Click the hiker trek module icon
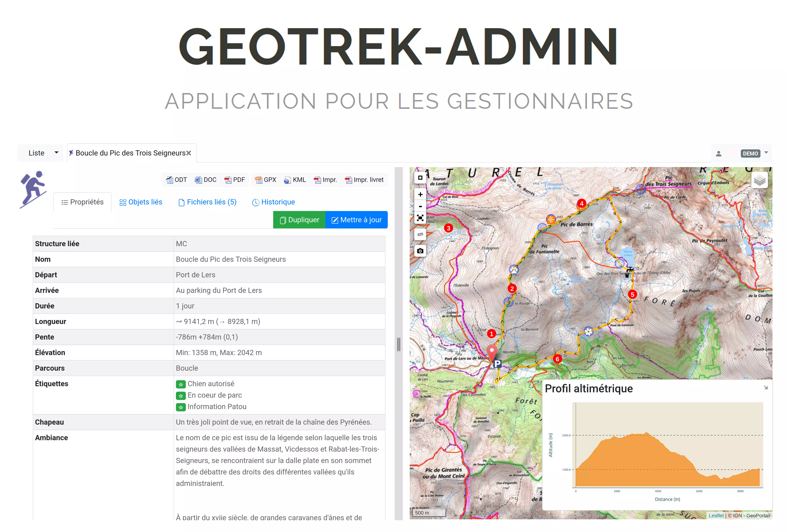This screenshot has width=787, height=532. click(33, 190)
